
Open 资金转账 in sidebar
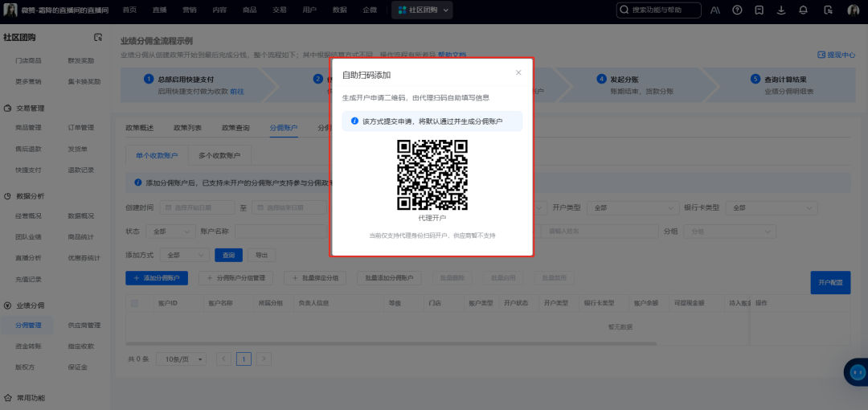click(28, 346)
